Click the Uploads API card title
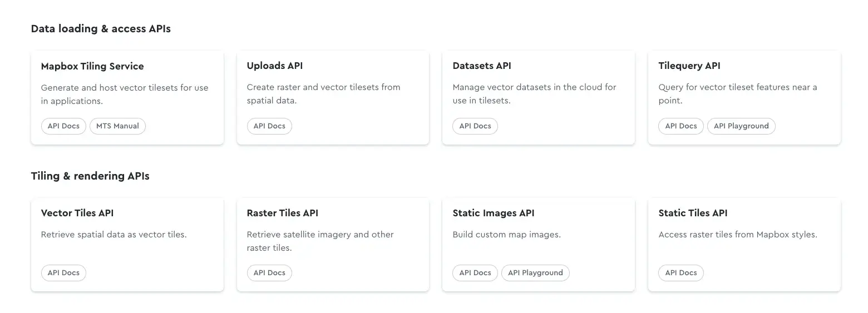The image size is (868, 313). click(275, 66)
